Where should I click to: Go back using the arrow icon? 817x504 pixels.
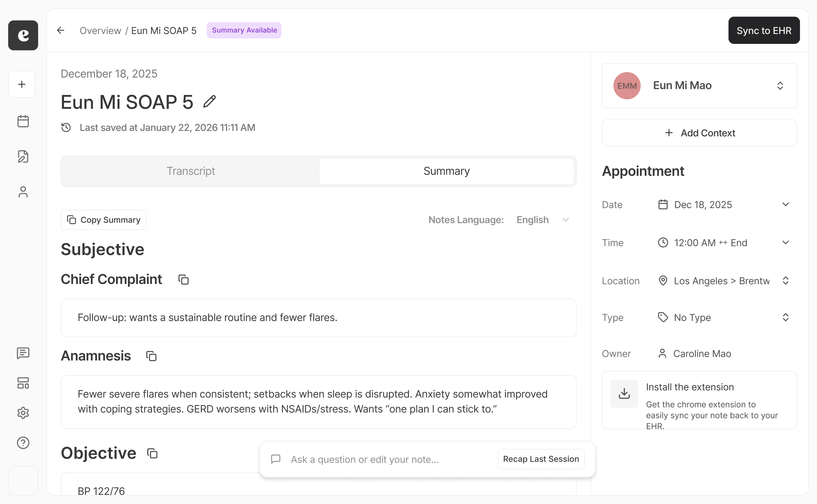coord(61,30)
